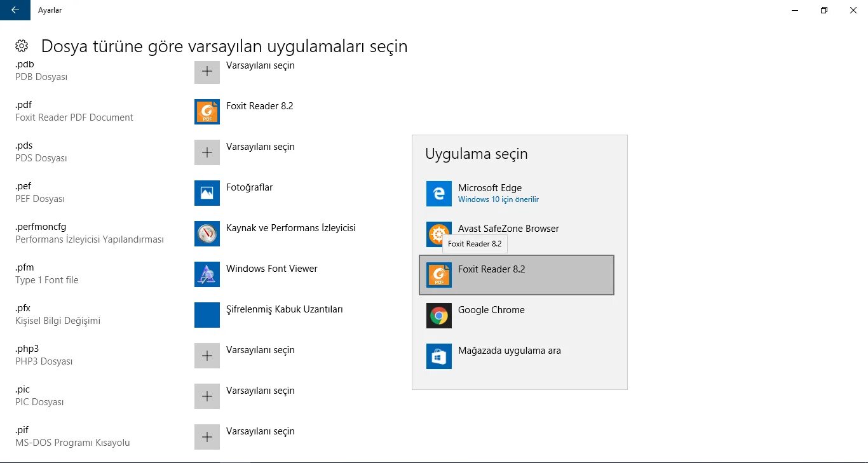The width and height of the screenshot is (868, 463).
Task: Click the .pdf extension text
Action: (x=24, y=105)
